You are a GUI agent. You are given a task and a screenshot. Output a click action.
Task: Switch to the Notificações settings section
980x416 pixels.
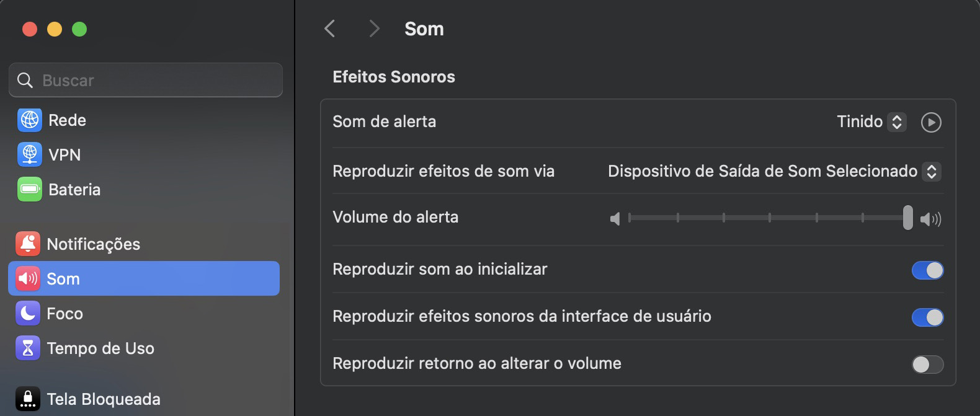pyautogui.click(x=93, y=244)
